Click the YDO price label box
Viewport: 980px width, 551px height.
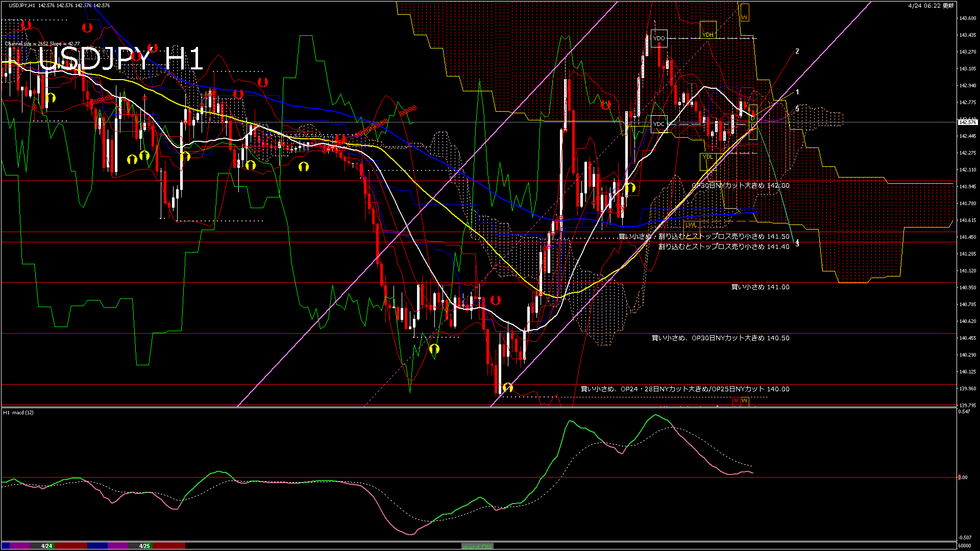click(x=659, y=38)
